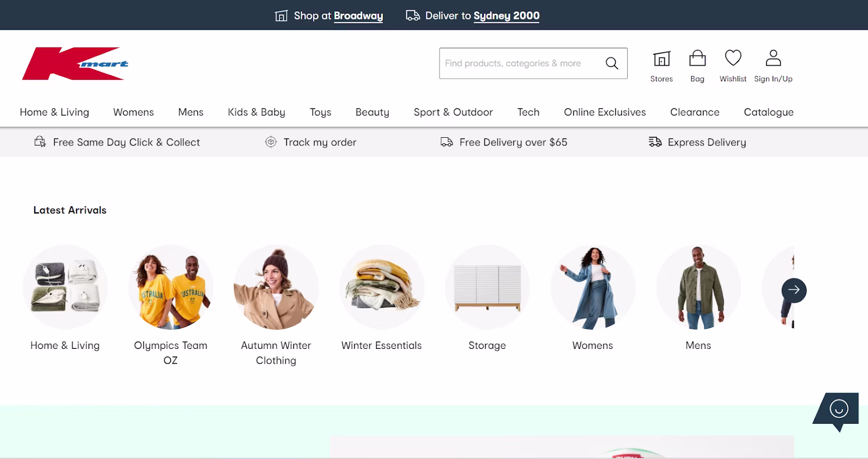Click the Sign In/Up text label
The width and height of the screenshot is (868, 459).
(x=773, y=79)
